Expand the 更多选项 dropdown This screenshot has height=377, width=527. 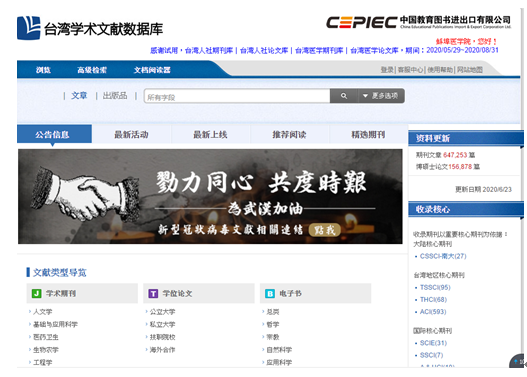381,96
